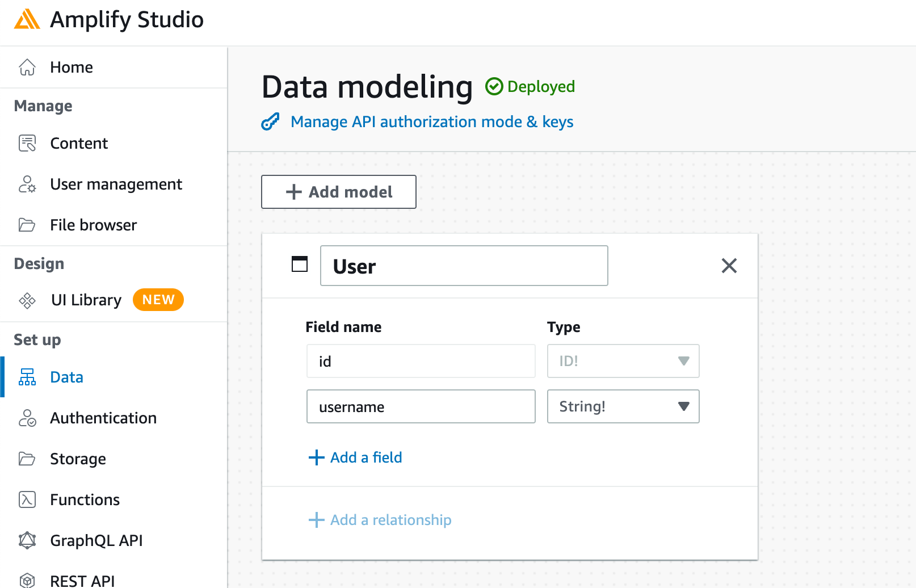Click the REST API hexagon icon
The image size is (916, 588).
pos(27,580)
